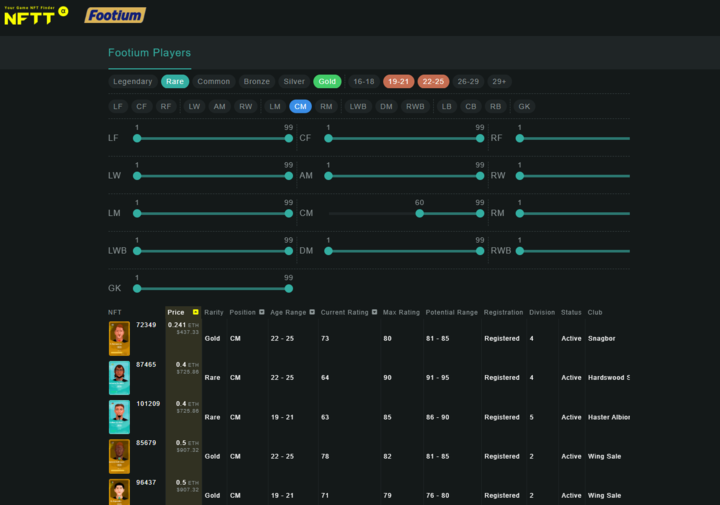Open Position column filter icon
The image size is (720, 505).
[262, 312]
